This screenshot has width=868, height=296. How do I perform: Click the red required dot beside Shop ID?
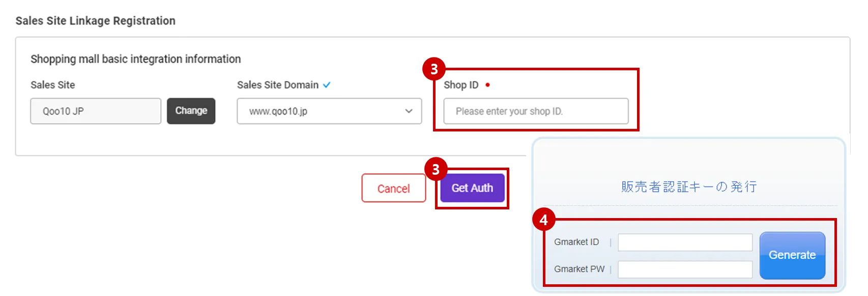[487, 85]
